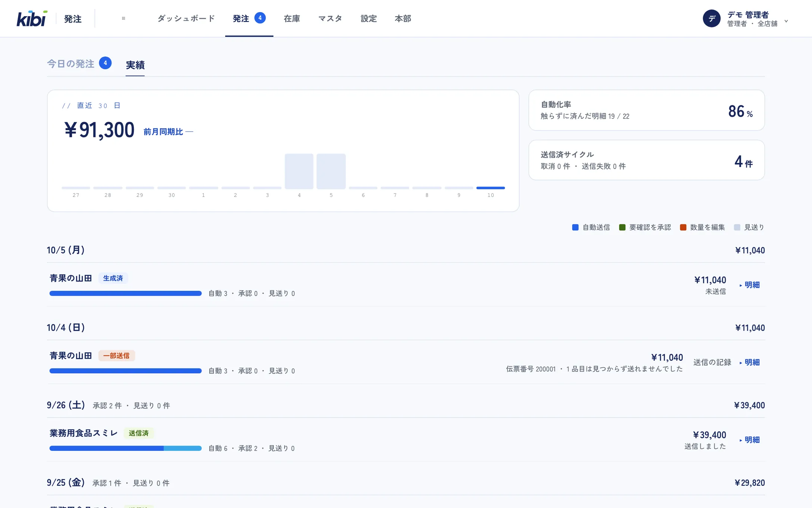Click the ¥39,400 amount on 9/26 header

click(x=749, y=405)
